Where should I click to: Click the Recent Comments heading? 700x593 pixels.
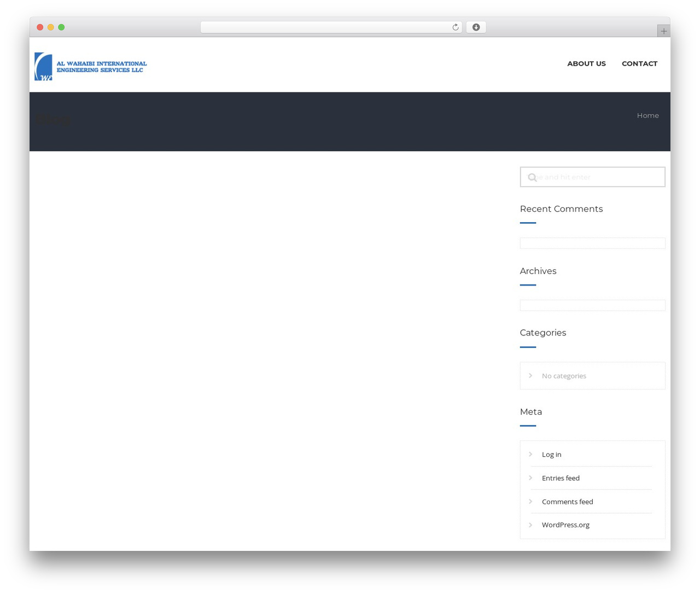click(x=561, y=209)
